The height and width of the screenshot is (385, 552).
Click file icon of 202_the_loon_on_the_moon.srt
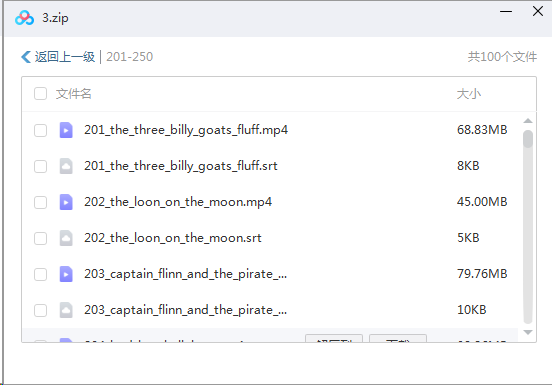66,238
